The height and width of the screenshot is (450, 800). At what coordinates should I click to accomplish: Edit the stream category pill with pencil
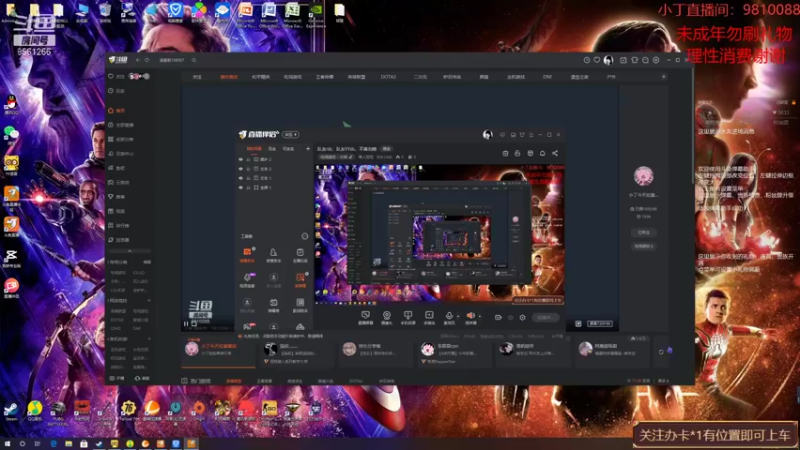point(335,157)
